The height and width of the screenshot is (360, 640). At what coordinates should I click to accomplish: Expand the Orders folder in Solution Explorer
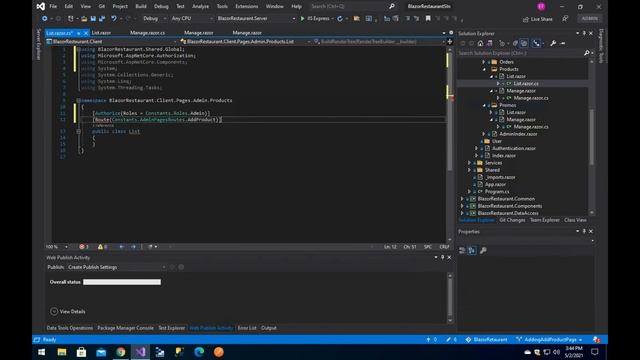[484, 62]
